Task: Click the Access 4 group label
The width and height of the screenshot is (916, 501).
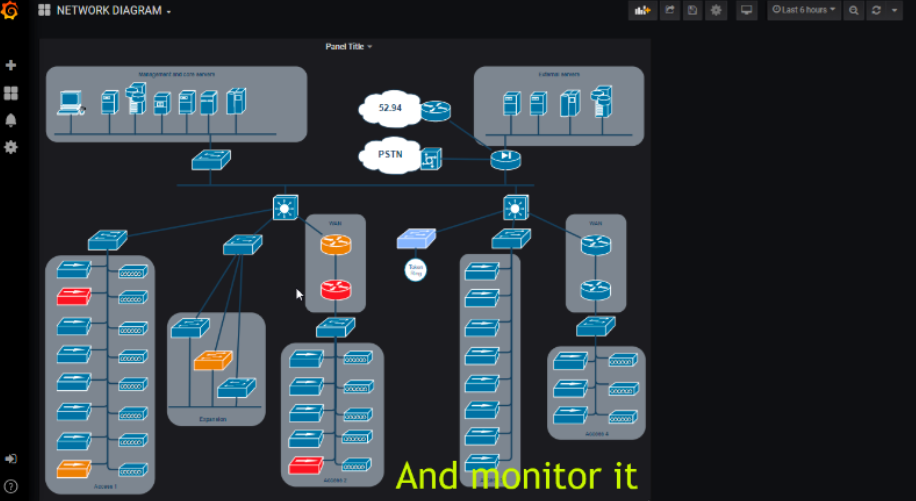Action: 596,434
